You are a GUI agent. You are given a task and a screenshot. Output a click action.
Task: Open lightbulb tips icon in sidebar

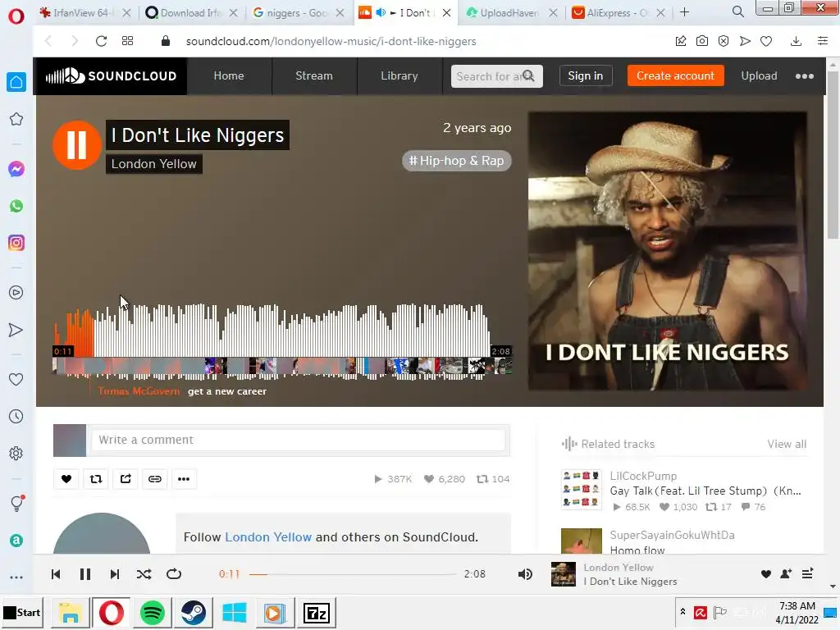coord(16,503)
